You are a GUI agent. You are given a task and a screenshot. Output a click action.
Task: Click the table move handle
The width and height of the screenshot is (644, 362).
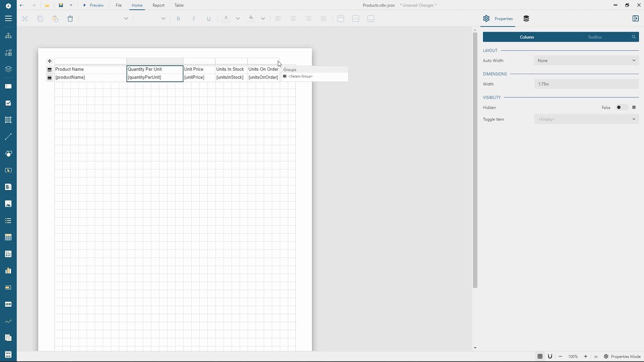(x=50, y=61)
